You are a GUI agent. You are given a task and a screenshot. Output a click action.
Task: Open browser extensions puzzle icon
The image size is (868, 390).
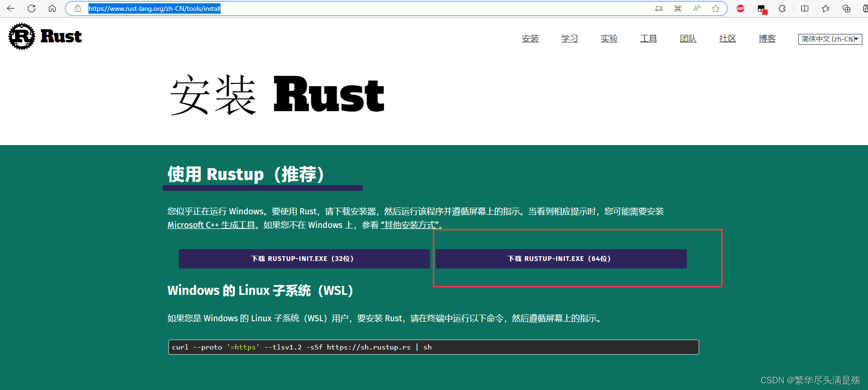[x=782, y=8]
